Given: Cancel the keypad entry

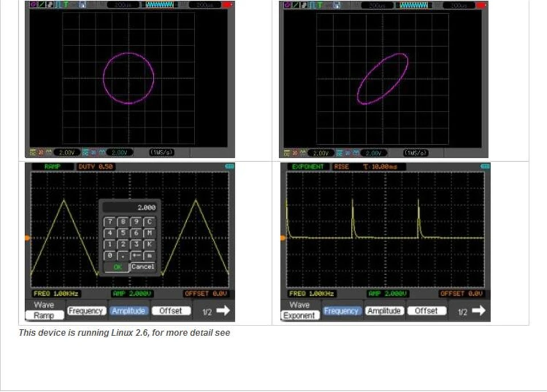Looking at the screenshot, I should (x=143, y=267).
